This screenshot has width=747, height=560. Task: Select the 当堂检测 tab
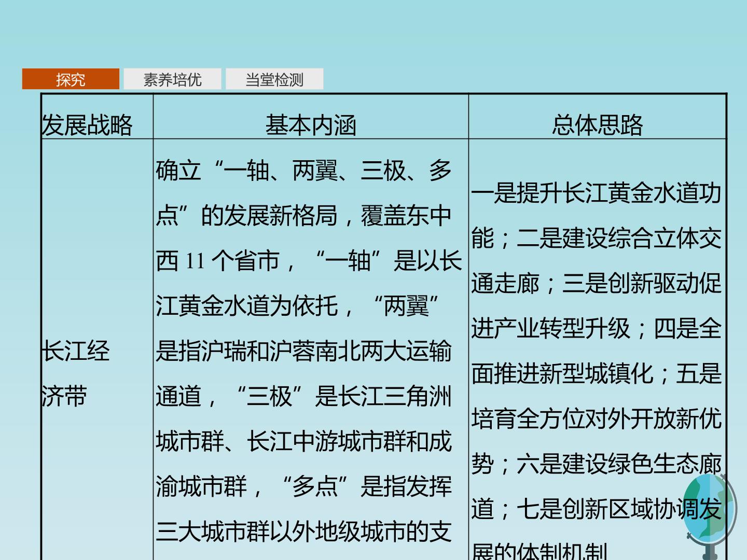(274, 79)
